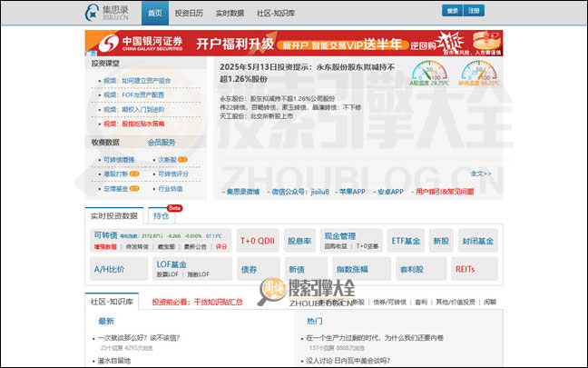
Task: Open the 股息率 tile
Action: [299, 241]
